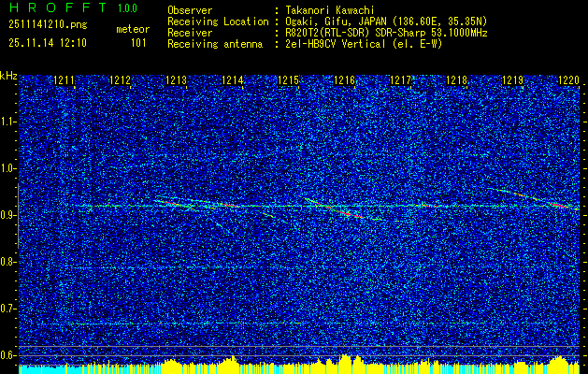The height and width of the screenshot is (374, 588).
Task: Click the 0.9 kHz frequency label
Action: [8, 215]
